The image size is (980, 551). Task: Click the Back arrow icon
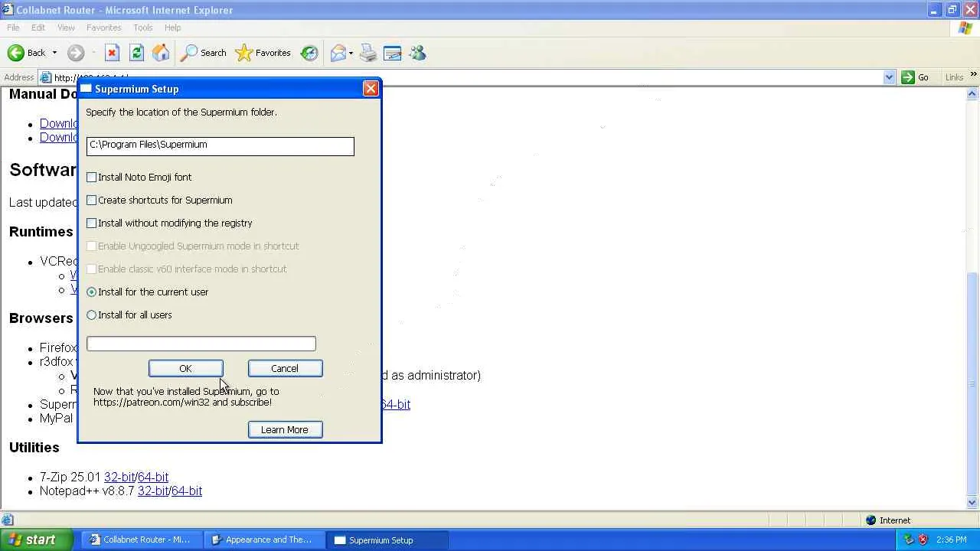pos(15,53)
